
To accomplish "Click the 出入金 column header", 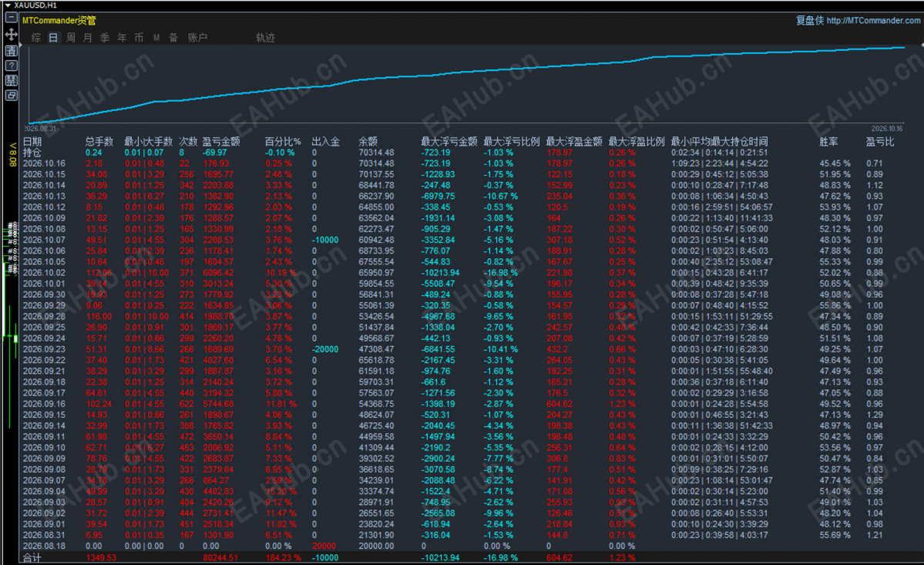I will (326, 141).
